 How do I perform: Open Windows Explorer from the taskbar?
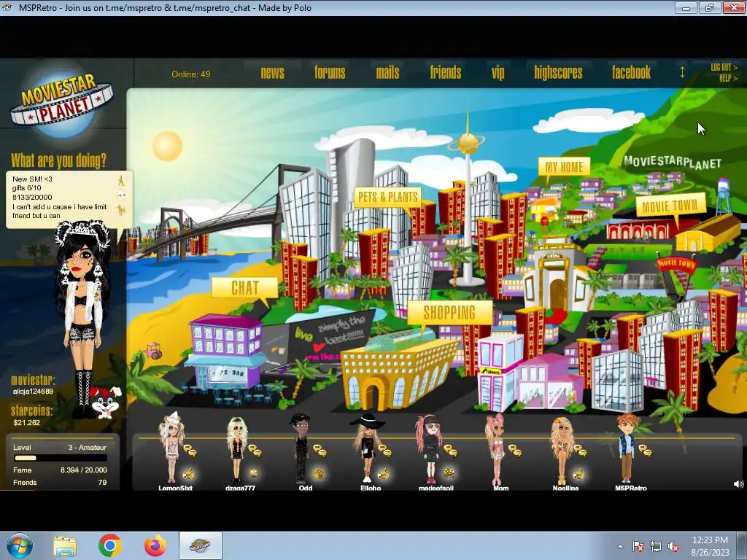[65, 545]
